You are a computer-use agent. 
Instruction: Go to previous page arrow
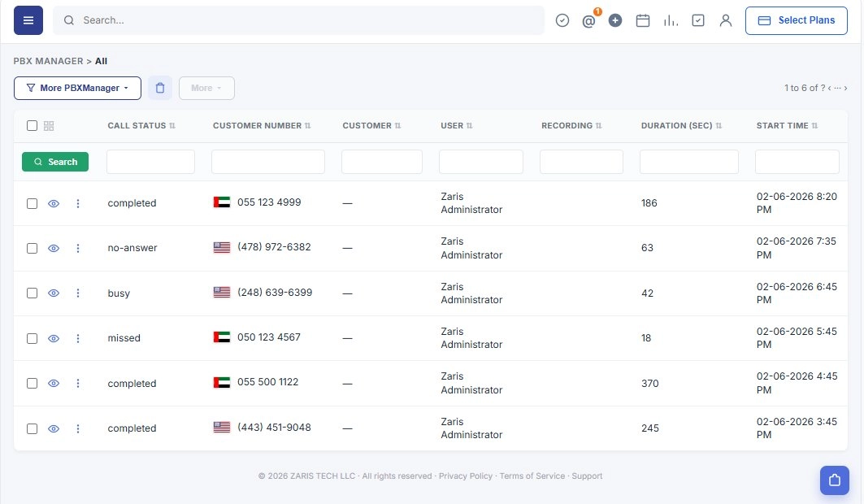pyautogui.click(x=829, y=88)
